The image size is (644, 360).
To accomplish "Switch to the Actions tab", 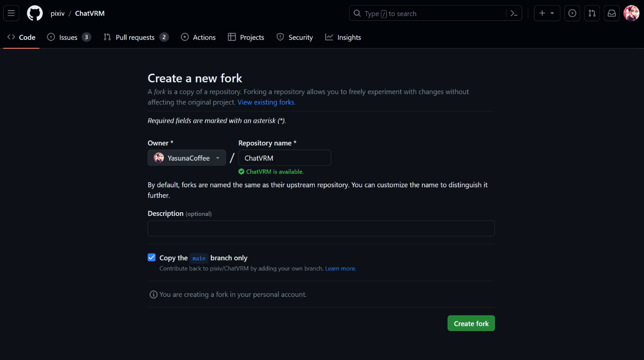I will tap(198, 37).
